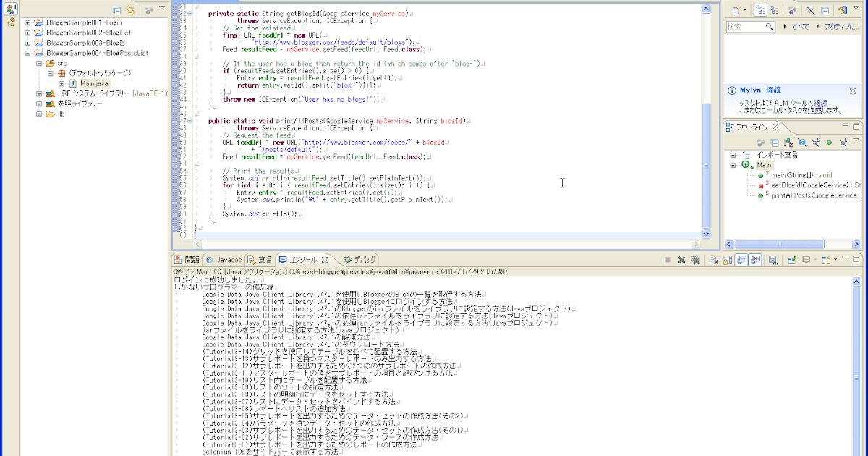Switch to the Javadoc tab
This screenshot has height=456, width=868.
pos(223,259)
